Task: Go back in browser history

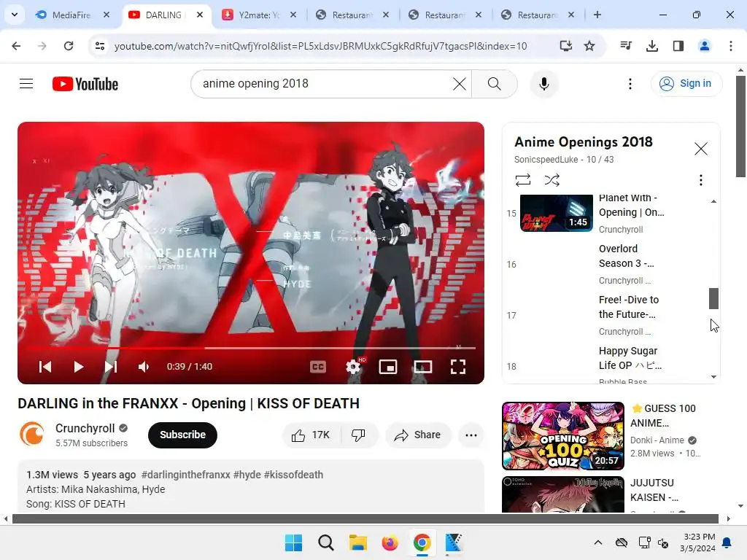Action: 16,46
